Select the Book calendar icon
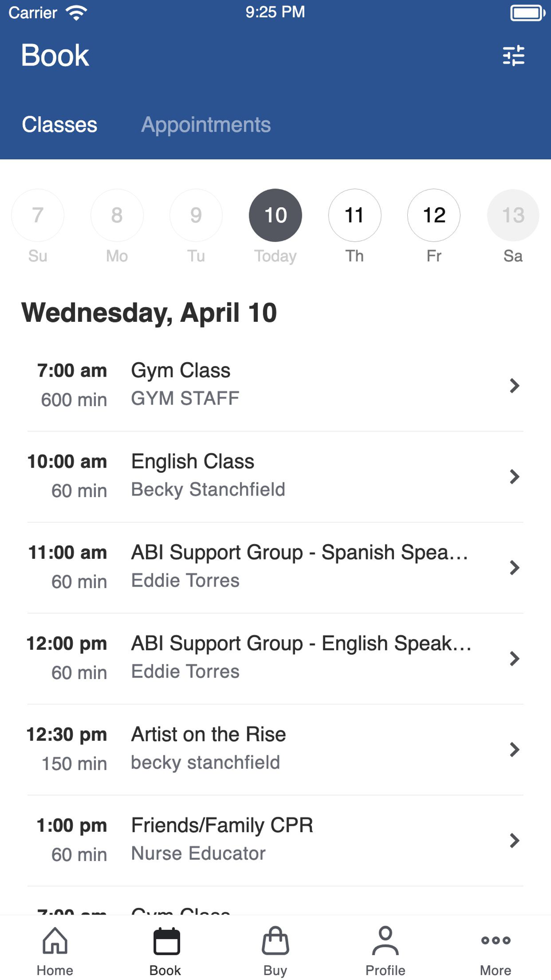The image size is (551, 980). click(x=166, y=941)
